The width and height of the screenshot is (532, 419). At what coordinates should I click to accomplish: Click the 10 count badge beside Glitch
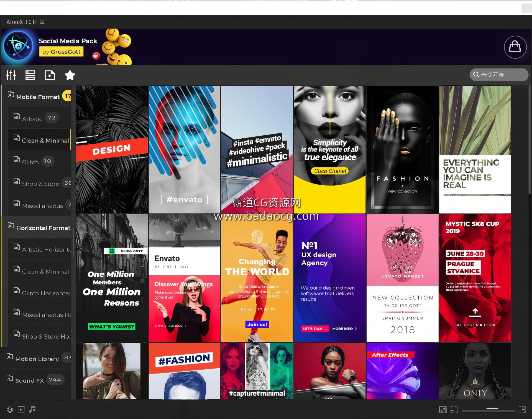coord(48,161)
